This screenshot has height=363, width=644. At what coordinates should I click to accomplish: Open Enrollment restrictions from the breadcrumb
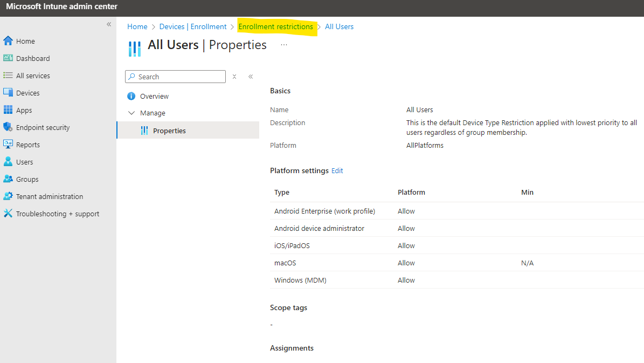click(277, 26)
